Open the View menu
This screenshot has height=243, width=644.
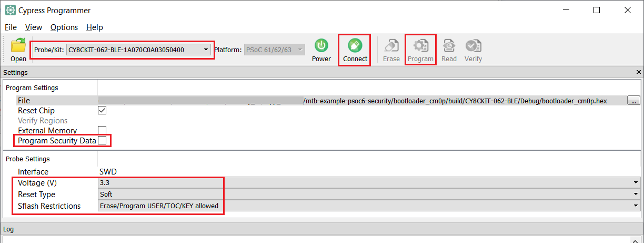coord(34,27)
